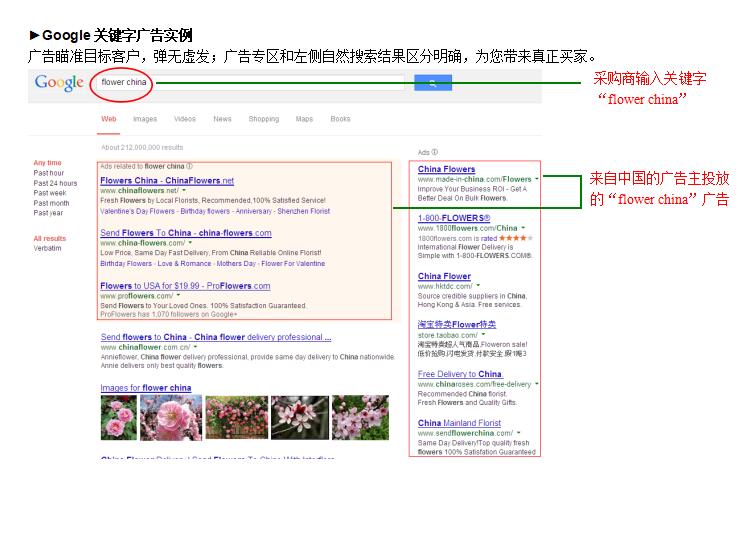Expand arrow next to www.sendflowerchina.com
The width and height of the screenshot is (755, 556).
point(519,433)
